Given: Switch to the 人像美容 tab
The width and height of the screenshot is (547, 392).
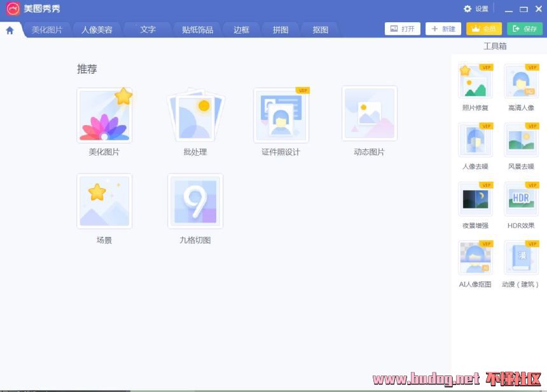Looking at the screenshot, I should coord(97,30).
